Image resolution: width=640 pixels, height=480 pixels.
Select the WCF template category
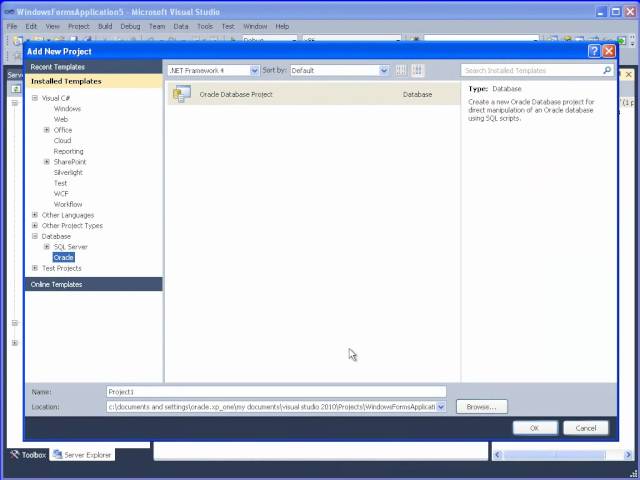point(61,193)
